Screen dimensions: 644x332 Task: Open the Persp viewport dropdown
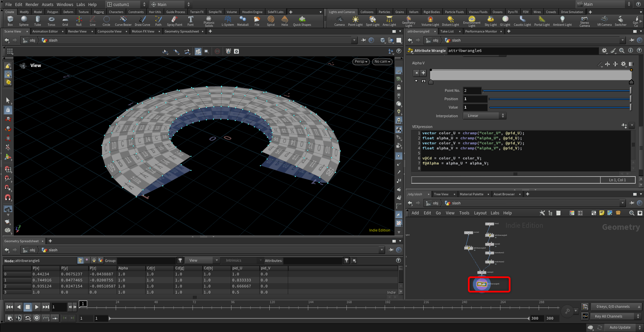(361, 62)
